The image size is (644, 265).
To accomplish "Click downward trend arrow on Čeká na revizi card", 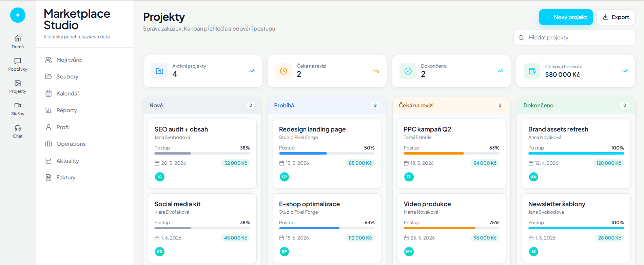I will 376,71.
